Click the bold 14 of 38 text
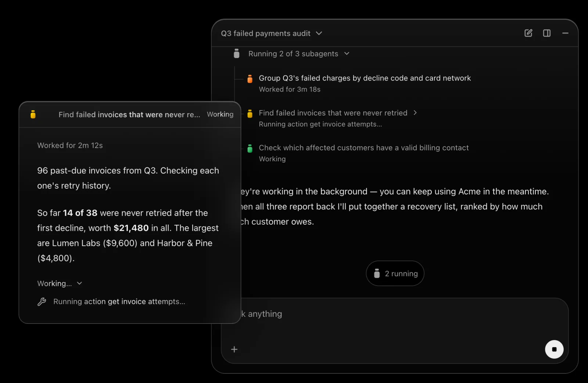Screen dimensions: 588x383 click(x=80, y=213)
